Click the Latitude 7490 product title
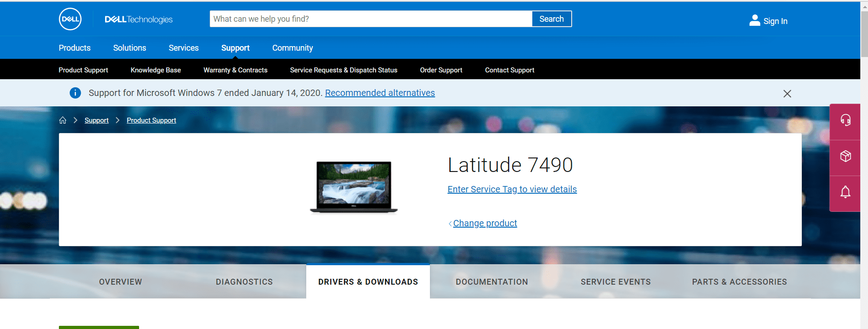The image size is (868, 329). [510, 165]
